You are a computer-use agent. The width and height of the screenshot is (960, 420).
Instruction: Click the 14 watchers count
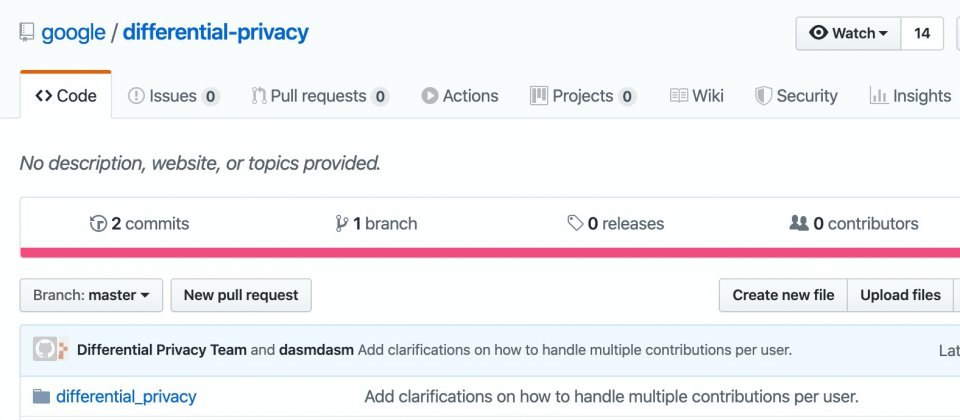pos(922,33)
